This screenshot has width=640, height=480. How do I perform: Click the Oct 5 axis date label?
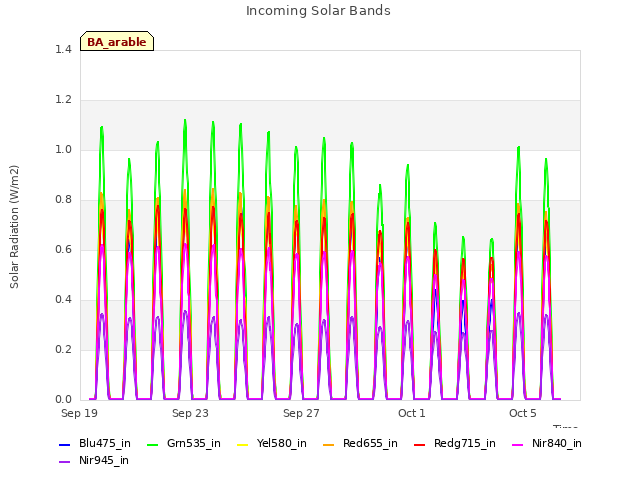tap(523, 413)
